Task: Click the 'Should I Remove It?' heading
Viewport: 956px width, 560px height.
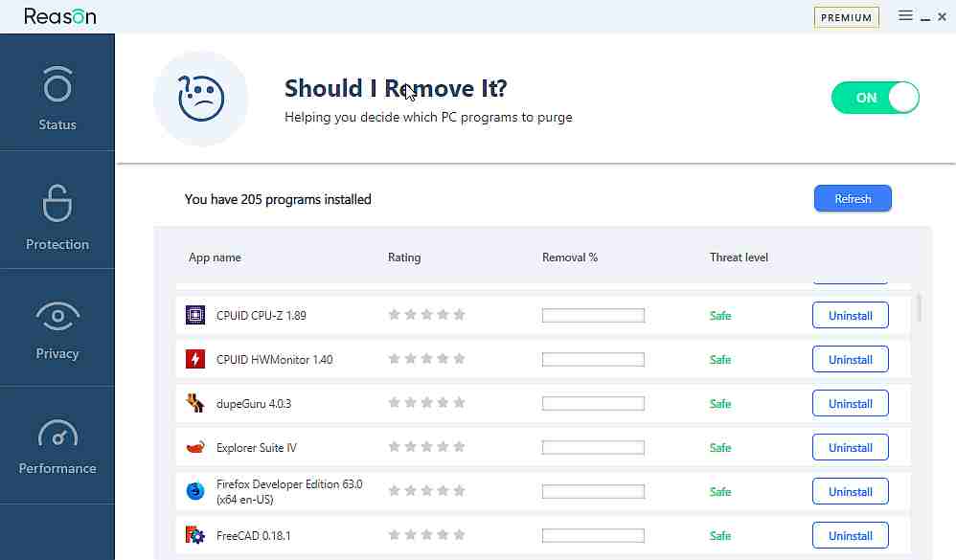Action: click(396, 88)
